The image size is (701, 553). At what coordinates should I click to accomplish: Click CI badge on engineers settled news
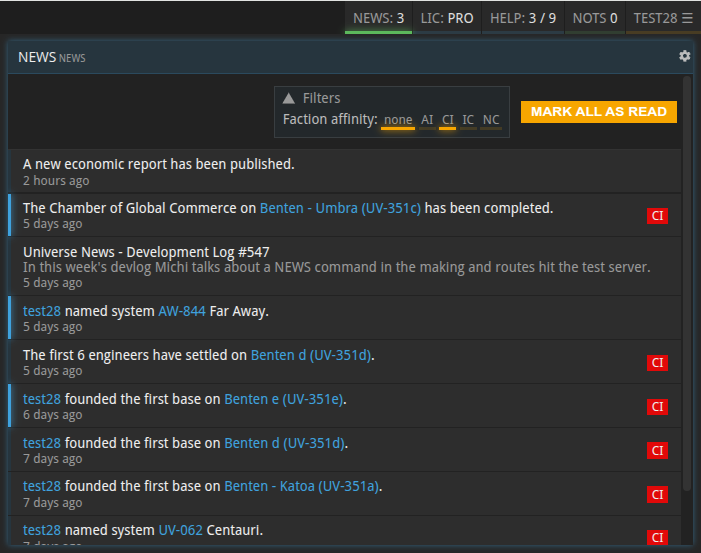pos(657,363)
